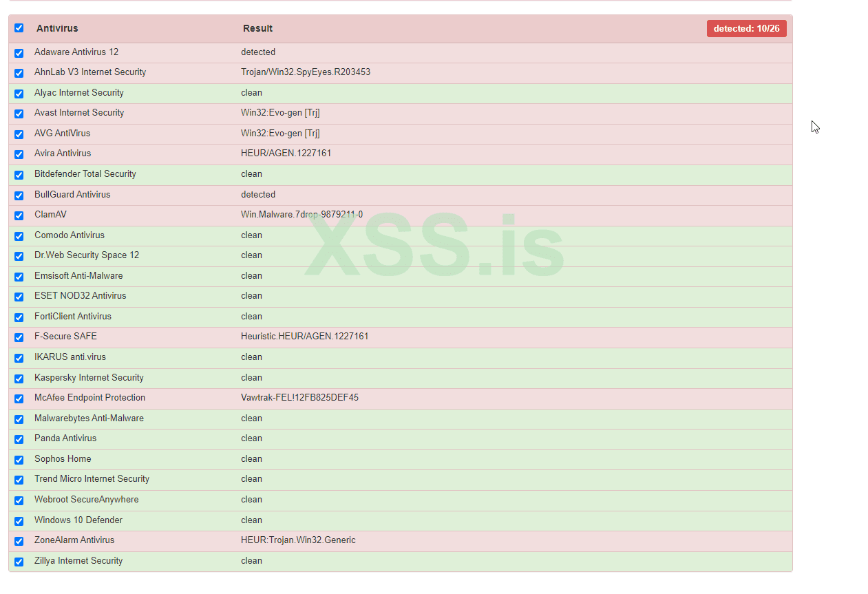868x594 pixels.
Task: Uncheck Dr.Web Security Space 12 checkbox
Action: point(19,256)
